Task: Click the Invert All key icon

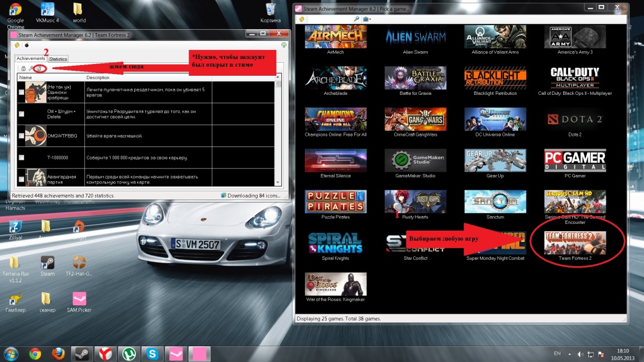Action: pos(31,68)
